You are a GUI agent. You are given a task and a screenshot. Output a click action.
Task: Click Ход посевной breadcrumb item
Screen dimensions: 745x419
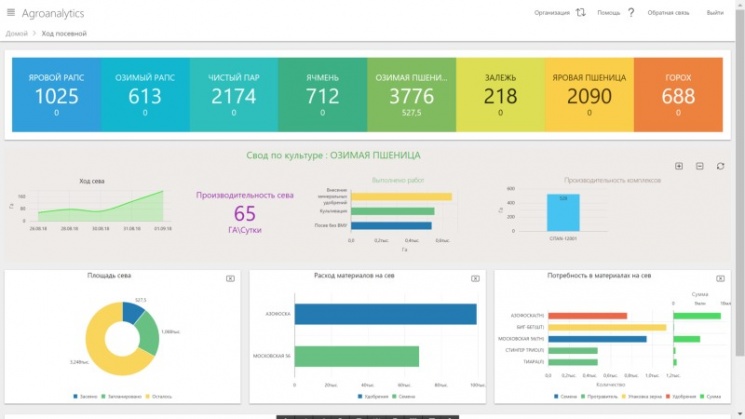tap(64, 33)
